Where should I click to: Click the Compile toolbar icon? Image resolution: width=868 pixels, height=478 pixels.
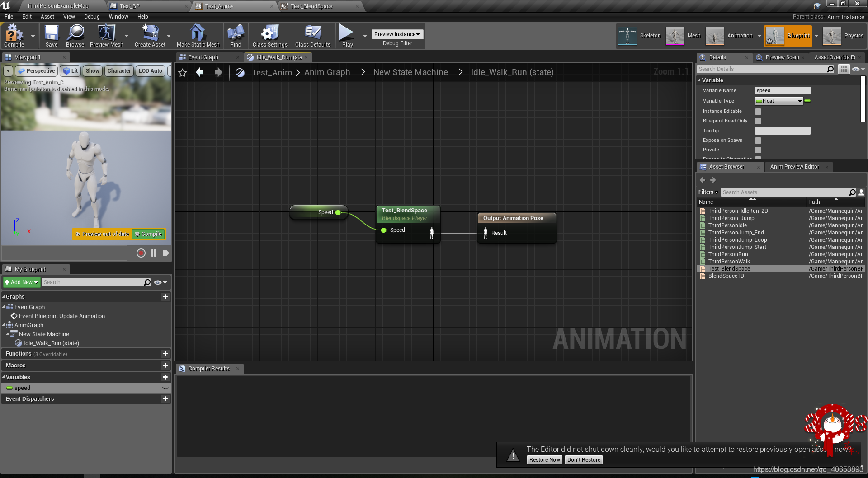(14, 35)
